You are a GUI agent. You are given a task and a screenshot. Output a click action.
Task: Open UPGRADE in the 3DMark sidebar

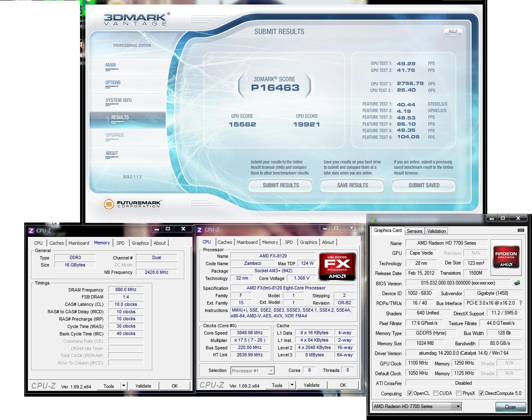[x=115, y=135]
